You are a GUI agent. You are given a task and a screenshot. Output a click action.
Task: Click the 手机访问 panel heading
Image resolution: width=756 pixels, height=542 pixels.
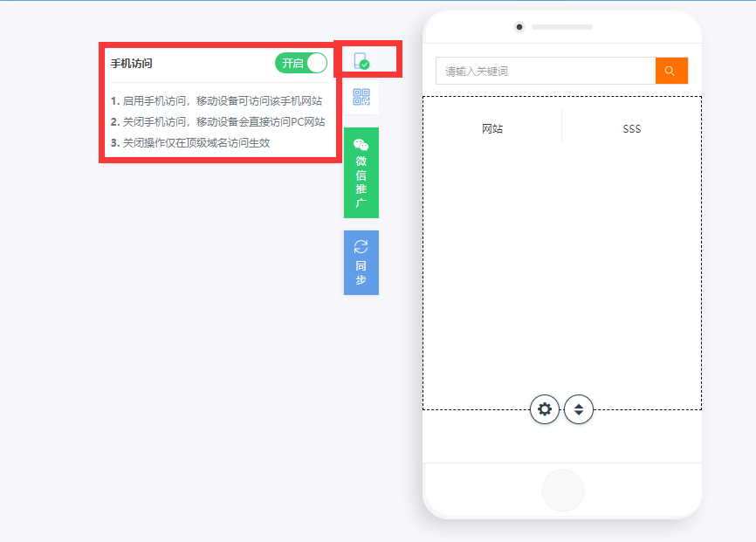(132, 64)
